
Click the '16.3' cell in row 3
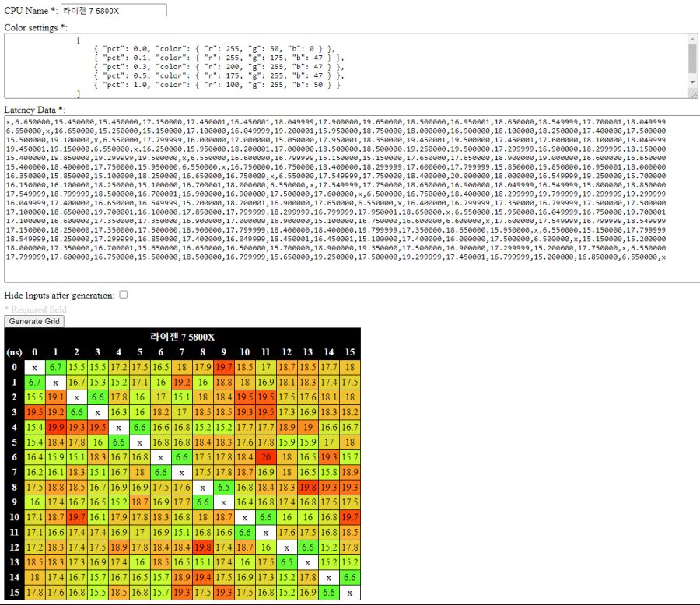(118, 412)
